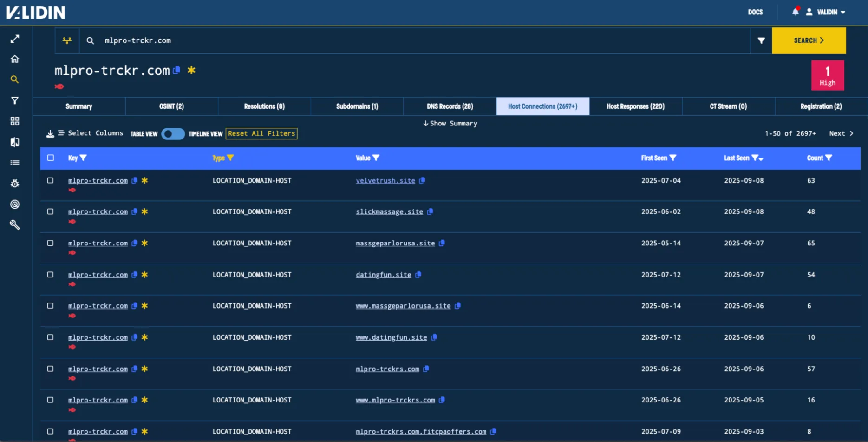Open the Last Seen column filter
This screenshot has height=442, width=868.
click(x=755, y=158)
